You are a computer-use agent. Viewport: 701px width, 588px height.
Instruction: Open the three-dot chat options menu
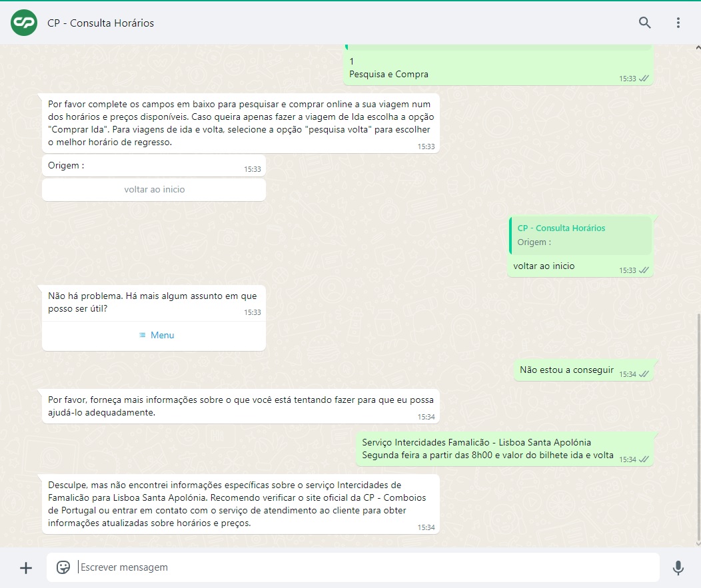click(x=678, y=23)
